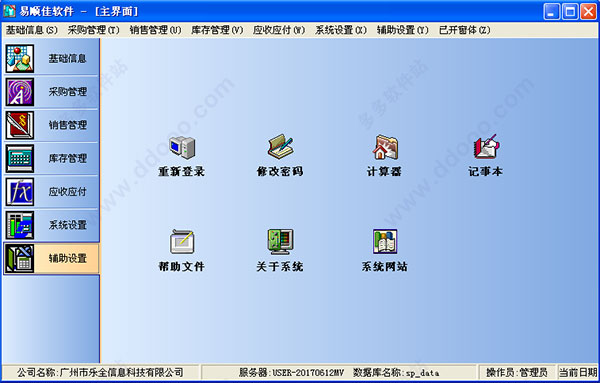Click the 系统设置 sidebar label

click(67, 225)
